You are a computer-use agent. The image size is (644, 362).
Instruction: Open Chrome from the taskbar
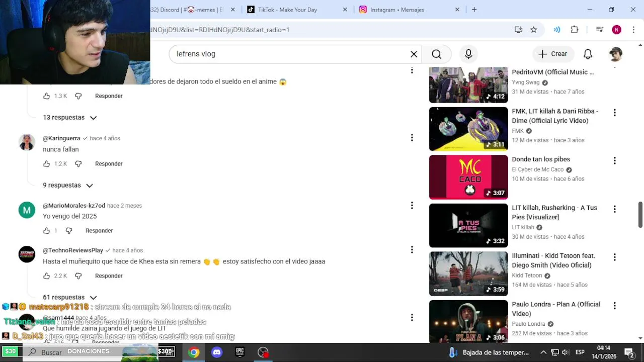pos(194,352)
